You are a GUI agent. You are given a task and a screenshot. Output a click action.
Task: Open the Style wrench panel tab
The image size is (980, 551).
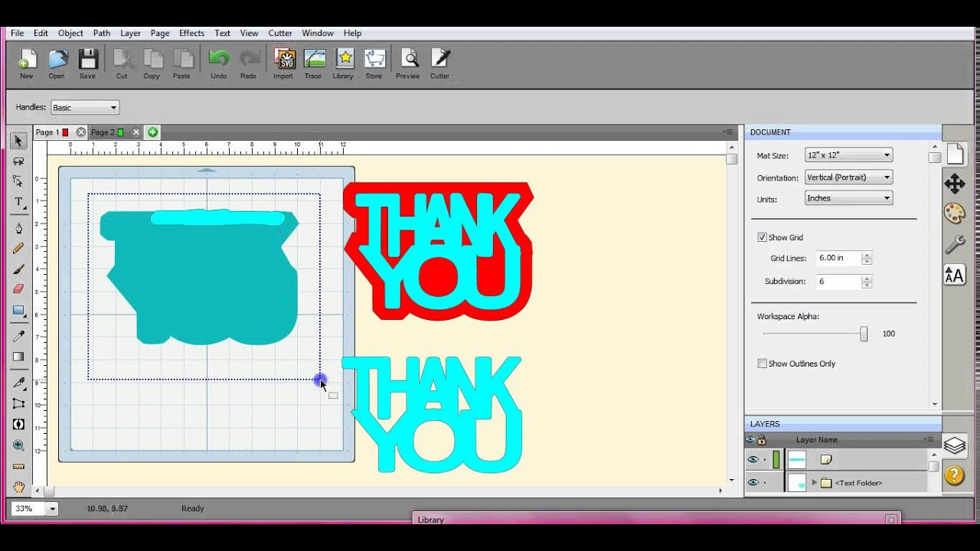pos(955,244)
